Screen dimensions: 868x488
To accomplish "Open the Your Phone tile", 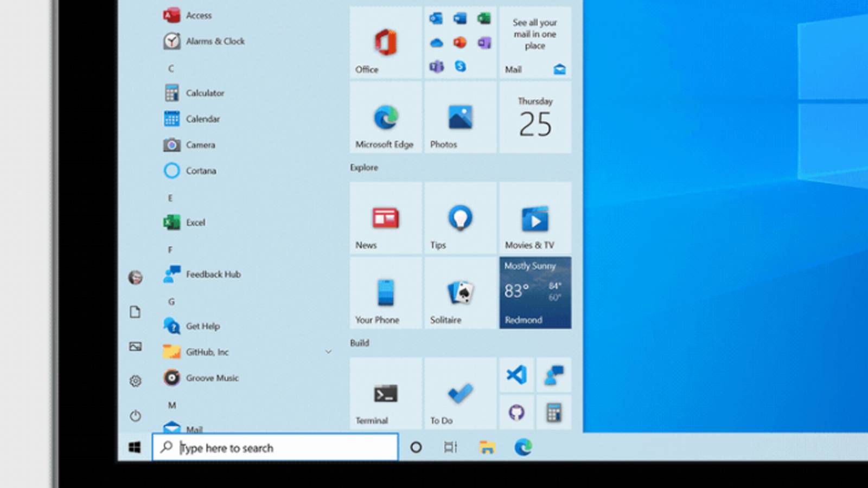I will pos(386,293).
